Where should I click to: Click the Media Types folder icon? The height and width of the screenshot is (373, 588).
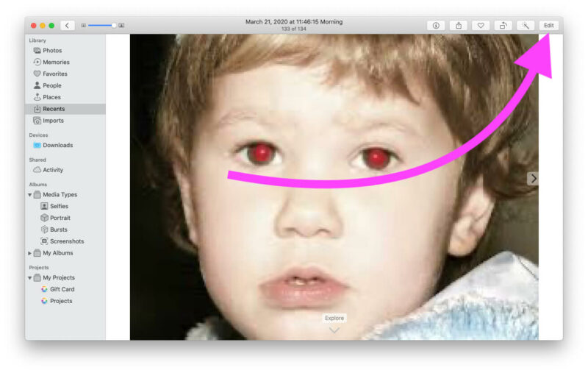[37, 195]
